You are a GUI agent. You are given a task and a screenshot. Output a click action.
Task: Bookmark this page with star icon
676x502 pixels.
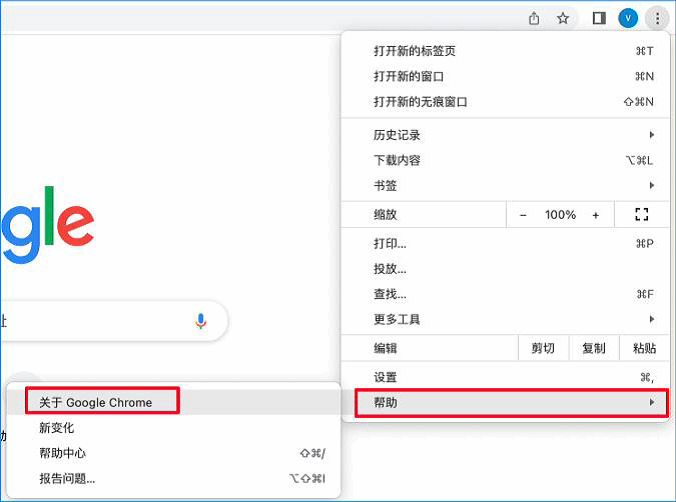(563, 18)
